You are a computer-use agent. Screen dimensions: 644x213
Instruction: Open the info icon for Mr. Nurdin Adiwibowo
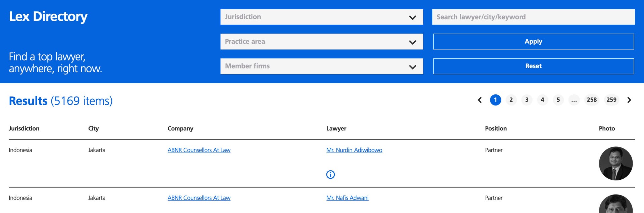[330, 174]
